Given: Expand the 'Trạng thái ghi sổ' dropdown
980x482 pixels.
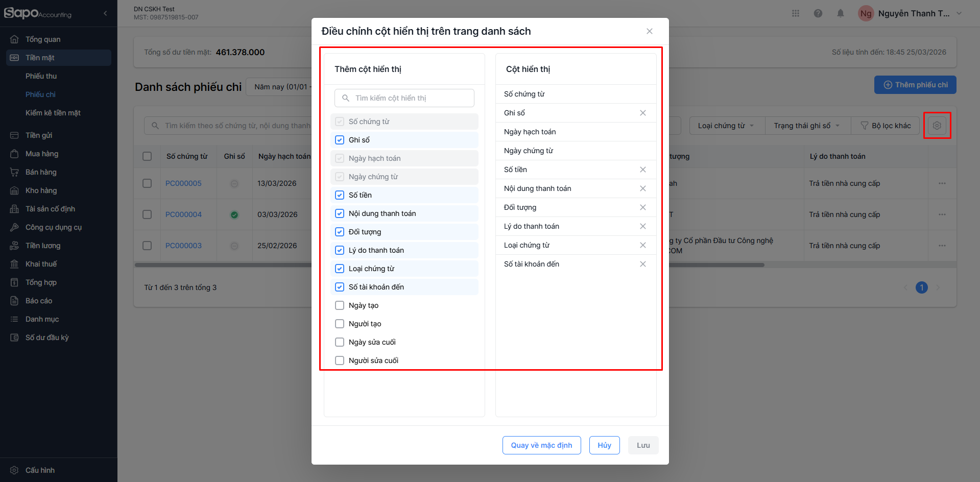Looking at the screenshot, I should (x=807, y=126).
